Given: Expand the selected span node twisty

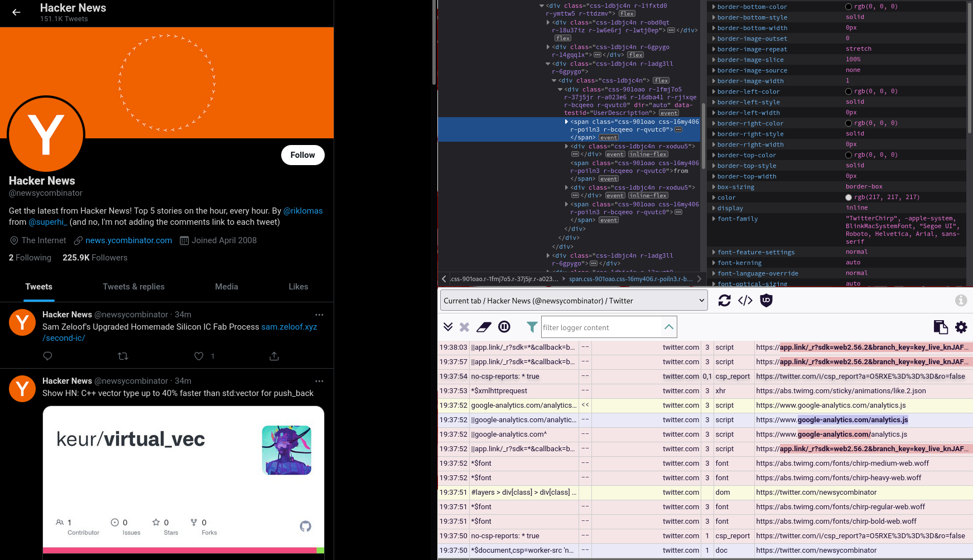Looking at the screenshot, I should tap(566, 122).
